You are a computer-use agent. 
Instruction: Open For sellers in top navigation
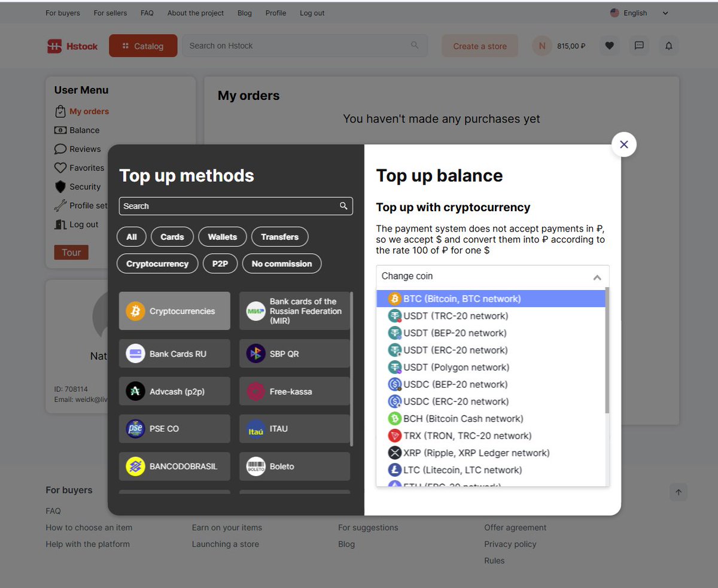110,13
